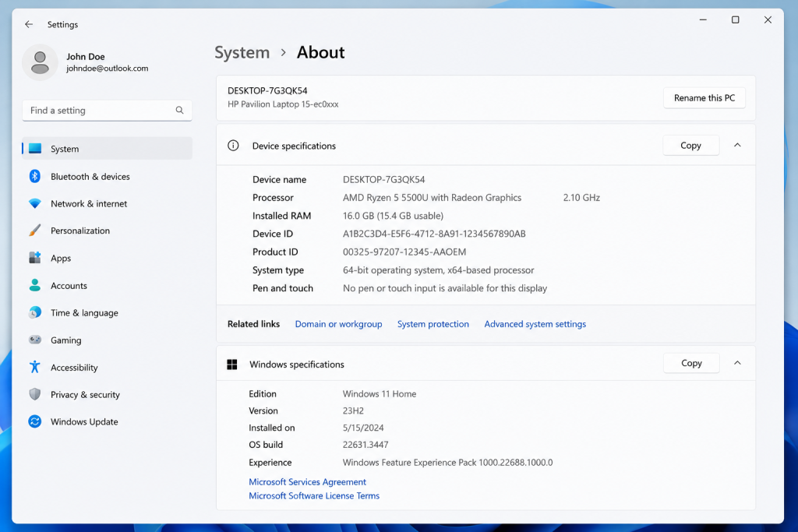Viewport: 798px width, 532px height.
Task: Click the System monitor icon in sidebar
Action: [35, 149]
